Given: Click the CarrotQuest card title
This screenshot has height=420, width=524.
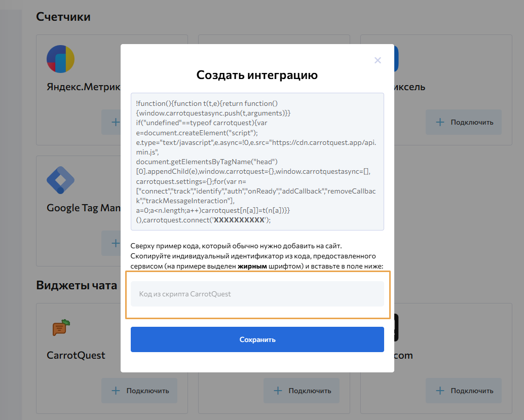Looking at the screenshot, I should 76,355.
